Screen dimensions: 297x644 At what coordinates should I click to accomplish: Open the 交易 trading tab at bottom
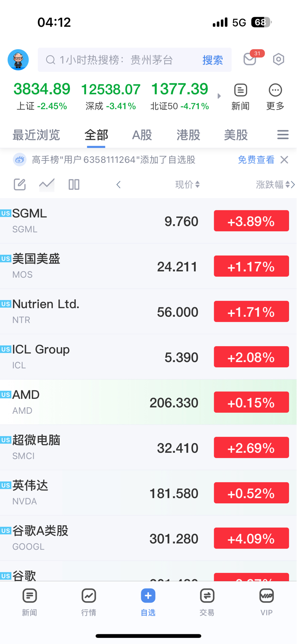tap(207, 601)
